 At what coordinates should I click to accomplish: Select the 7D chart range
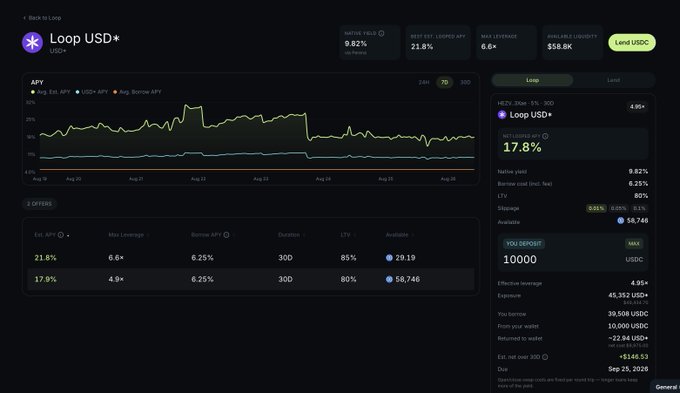[x=445, y=82]
